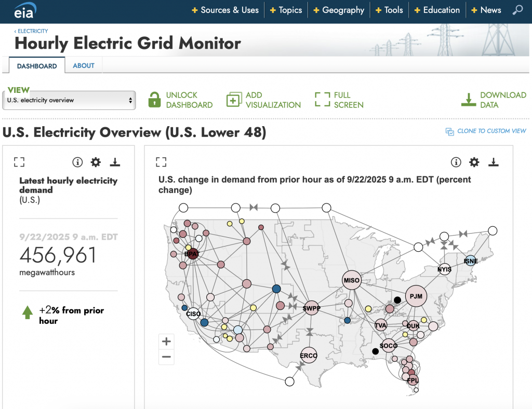Show info for latest hourly demand panel

click(x=77, y=162)
